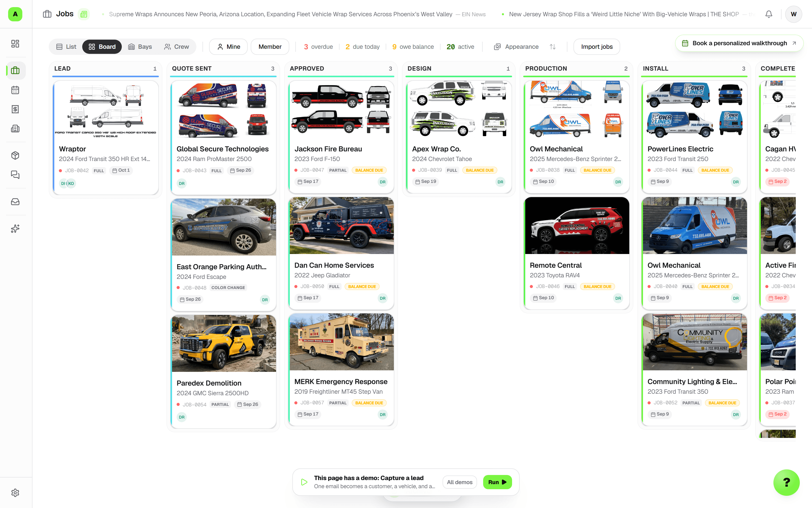This screenshot has width=812, height=508.
Task: Click the notifications bell icon
Action: (x=769, y=14)
